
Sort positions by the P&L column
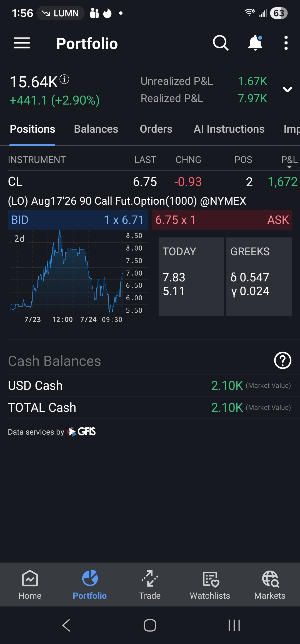(x=289, y=160)
